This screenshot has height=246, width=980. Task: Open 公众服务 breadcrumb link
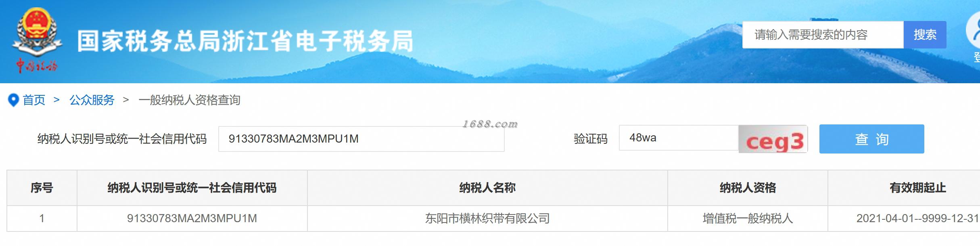92,100
